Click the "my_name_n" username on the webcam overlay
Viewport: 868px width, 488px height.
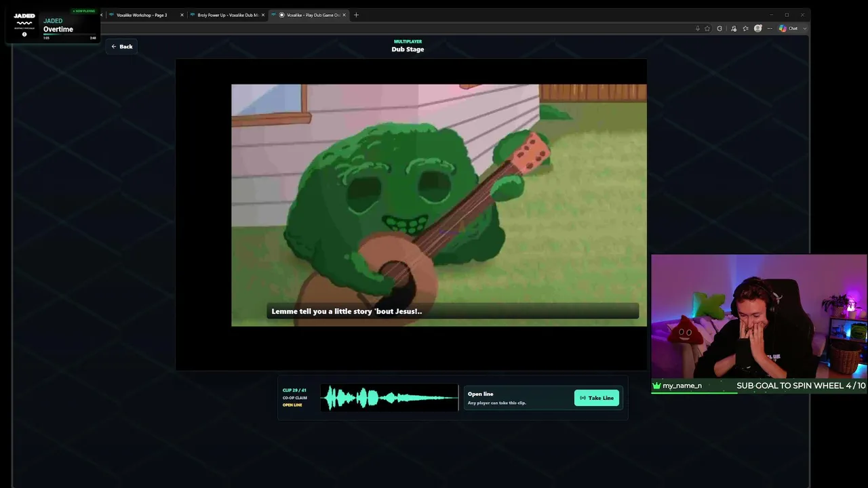pos(682,386)
